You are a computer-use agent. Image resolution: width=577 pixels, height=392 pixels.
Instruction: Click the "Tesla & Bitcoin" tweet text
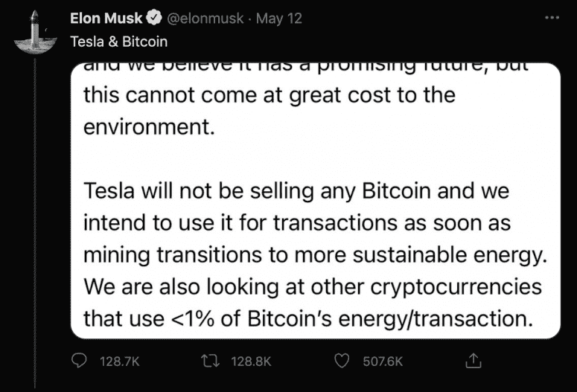pos(118,41)
